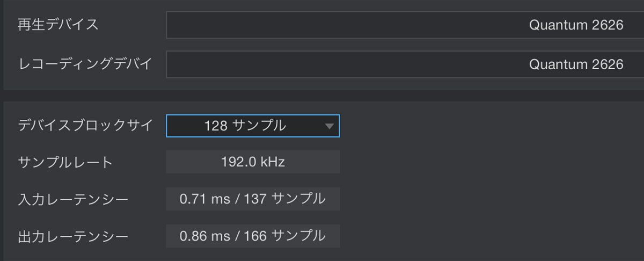
Task: Click the レコーディングデバイ label
Action: click(x=85, y=64)
